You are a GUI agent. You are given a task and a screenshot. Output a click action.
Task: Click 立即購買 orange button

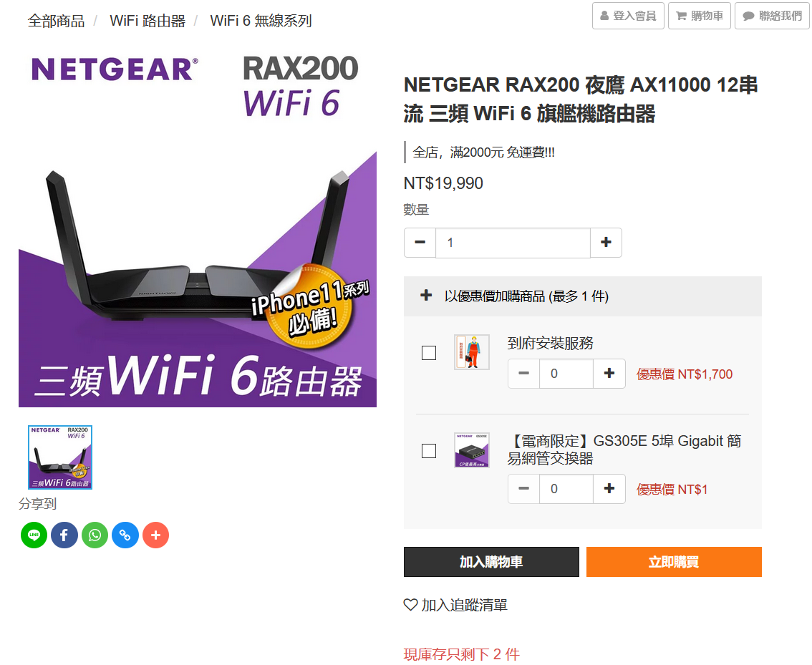pos(674,561)
